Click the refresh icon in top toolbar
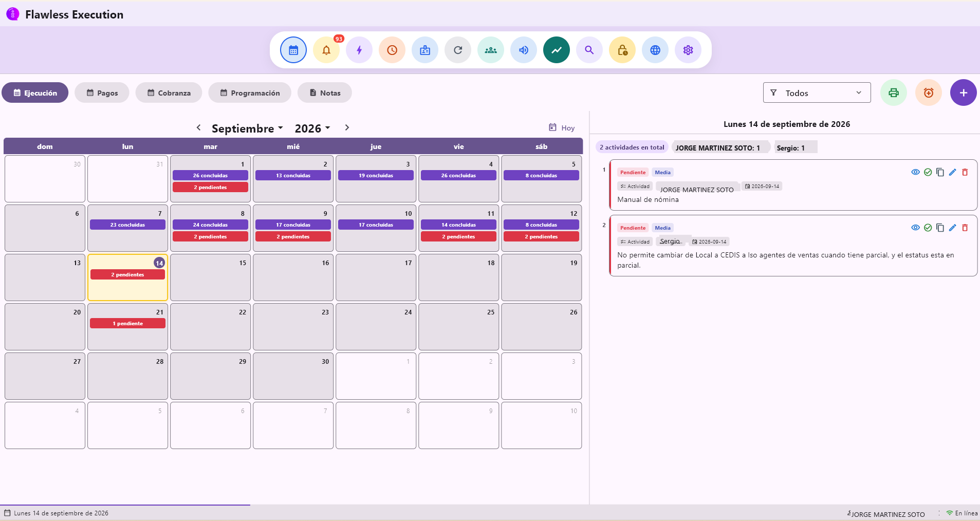The width and height of the screenshot is (980, 521). [x=458, y=50]
